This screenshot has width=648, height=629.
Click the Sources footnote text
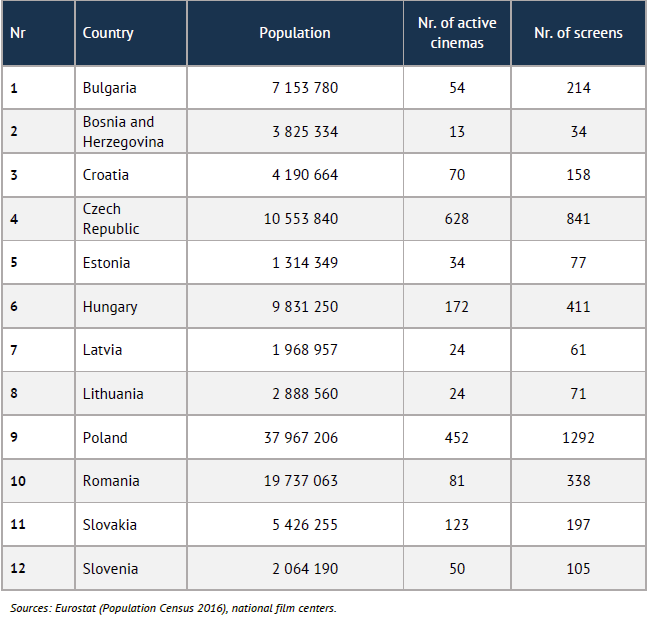[x=173, y=608]
